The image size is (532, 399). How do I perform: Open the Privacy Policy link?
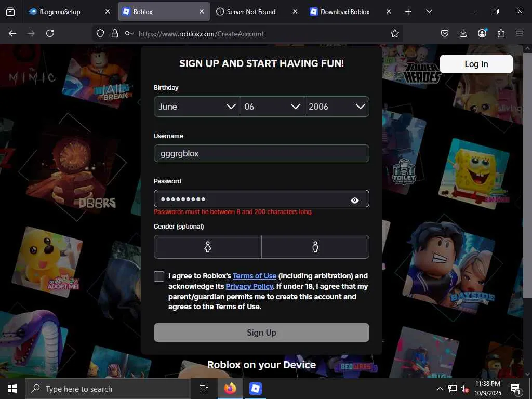coord(249,286)
